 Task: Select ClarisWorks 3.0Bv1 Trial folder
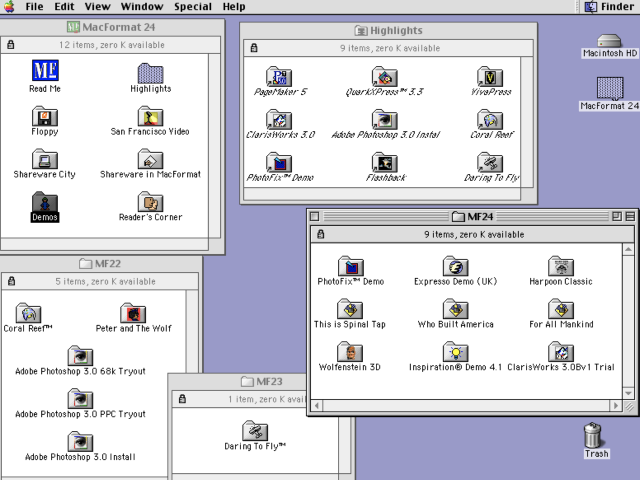pyautogui.click(x=561, y=351)
